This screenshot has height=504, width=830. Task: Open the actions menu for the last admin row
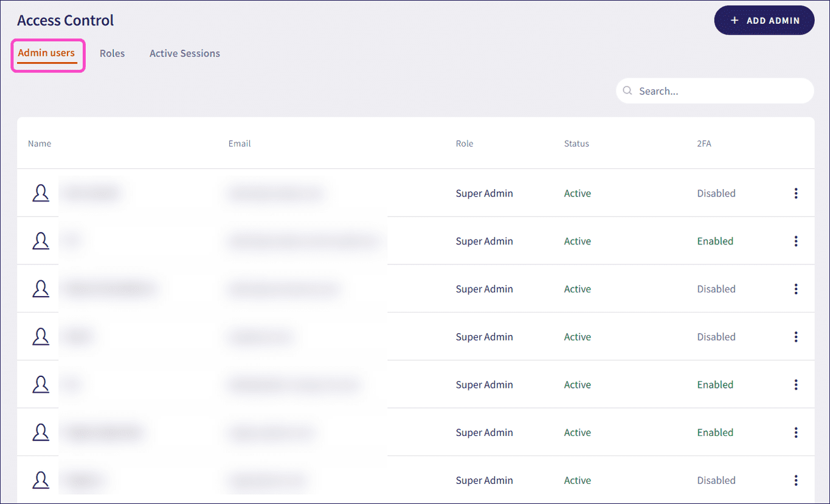pos(796,480)
